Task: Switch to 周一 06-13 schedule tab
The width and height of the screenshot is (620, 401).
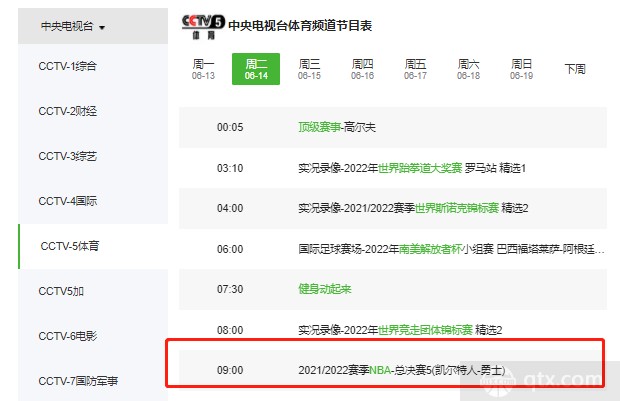Action: tap(203, 69)
